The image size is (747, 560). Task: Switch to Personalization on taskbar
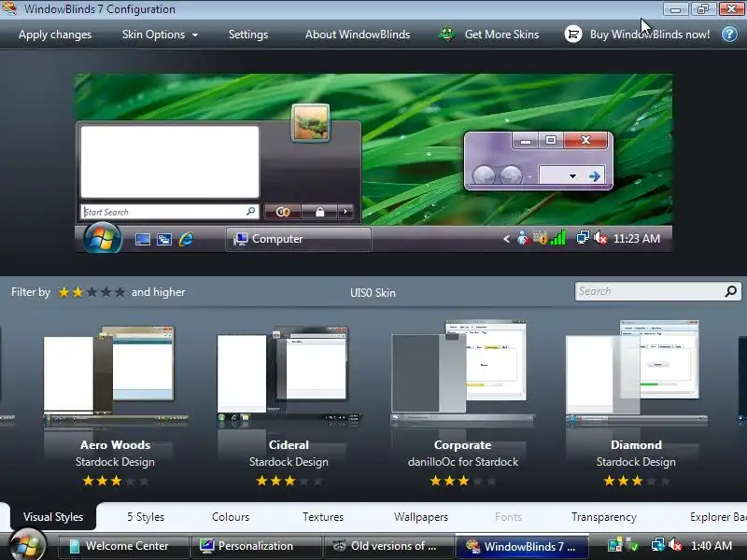click(x=256, y=546)
